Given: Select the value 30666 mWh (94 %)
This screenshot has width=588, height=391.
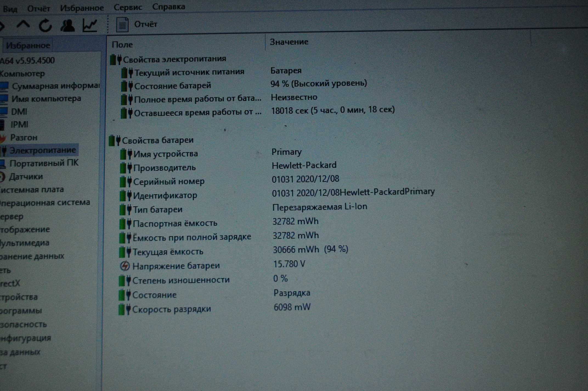Looking at the screenshot, I should click(x=310, y=250).
